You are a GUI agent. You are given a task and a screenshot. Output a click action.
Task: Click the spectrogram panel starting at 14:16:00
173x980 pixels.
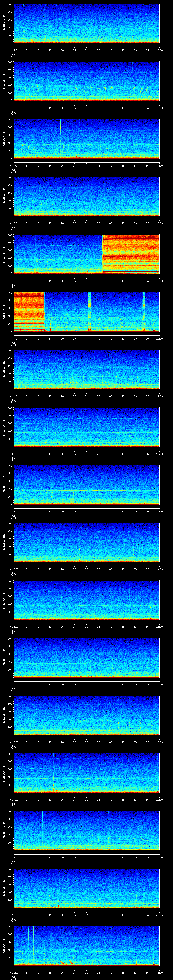coord(87,139)
